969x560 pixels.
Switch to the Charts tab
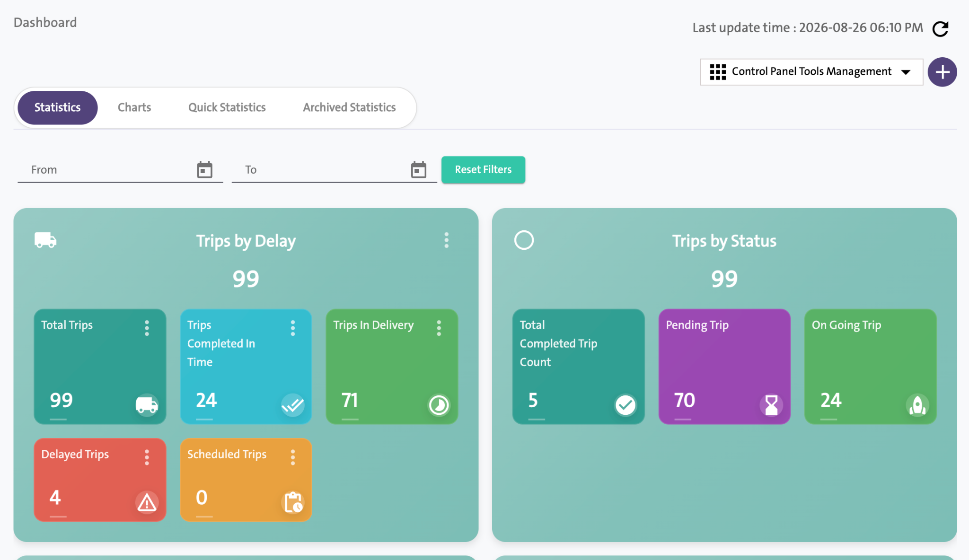pyautogui.click(x=134, y=107)
